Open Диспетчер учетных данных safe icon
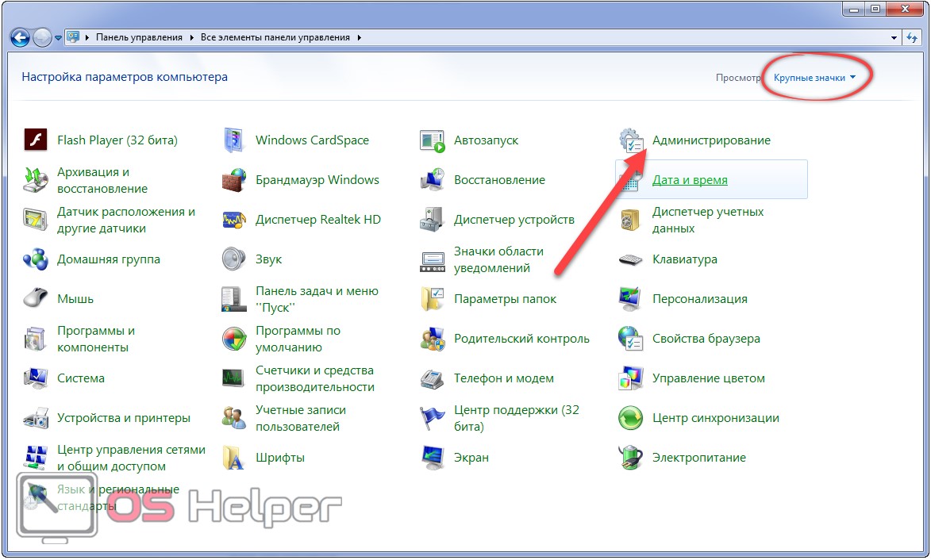This screenshot has width=931, height=560. (630, 220)
